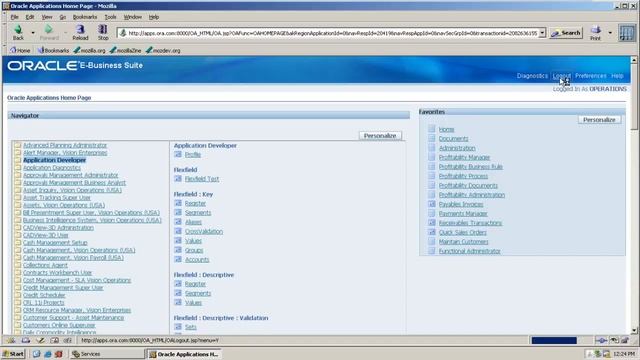Open the Key Flexfield Segments link
The width and height of the screenshot is (640, 360).
pyautogui.click(x=198, y=213)
